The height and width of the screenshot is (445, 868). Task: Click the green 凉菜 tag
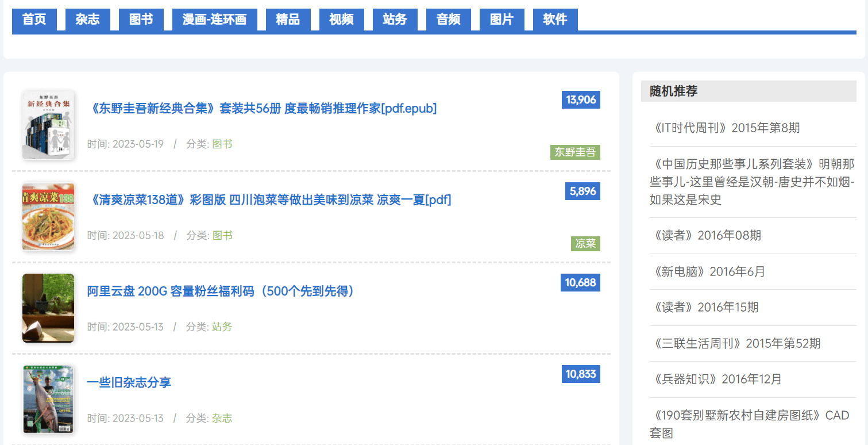click(x=585, y=244)
